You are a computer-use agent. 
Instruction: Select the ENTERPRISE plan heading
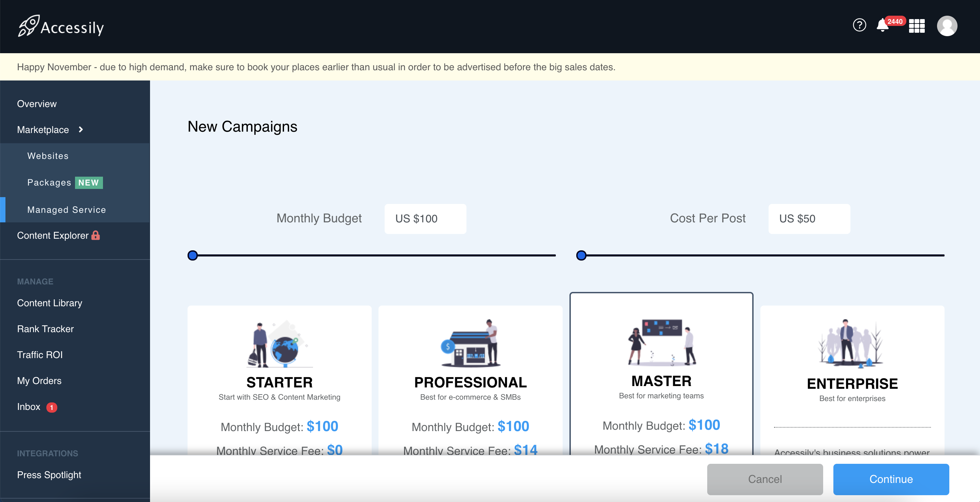point(852,384)
